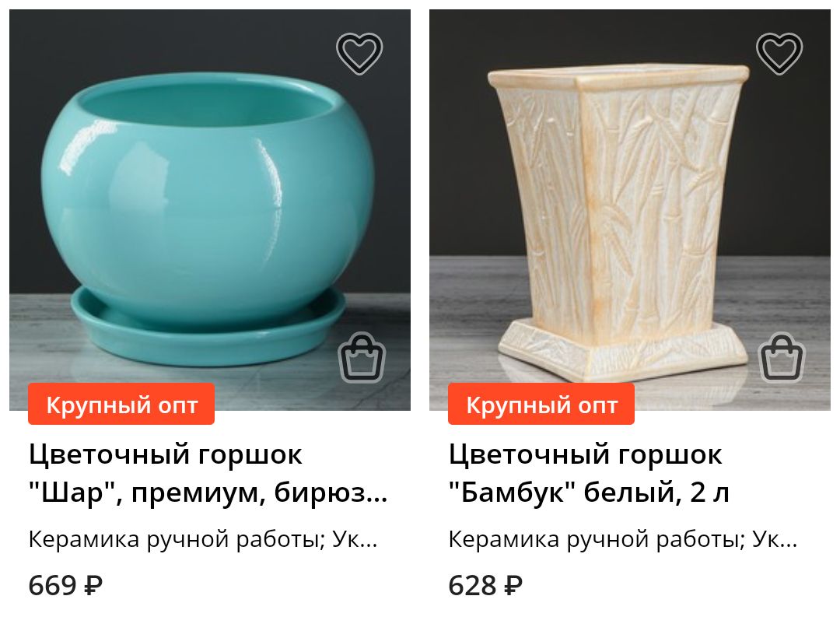Screen dimensions: 840x638
Task: Open the white bamboo pot product image
Action: click(630, 210)
